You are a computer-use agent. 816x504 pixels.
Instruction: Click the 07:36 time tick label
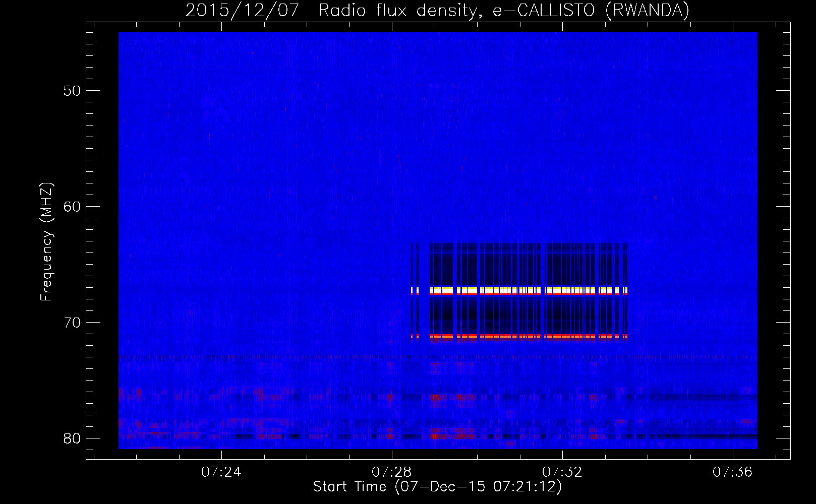732,472
